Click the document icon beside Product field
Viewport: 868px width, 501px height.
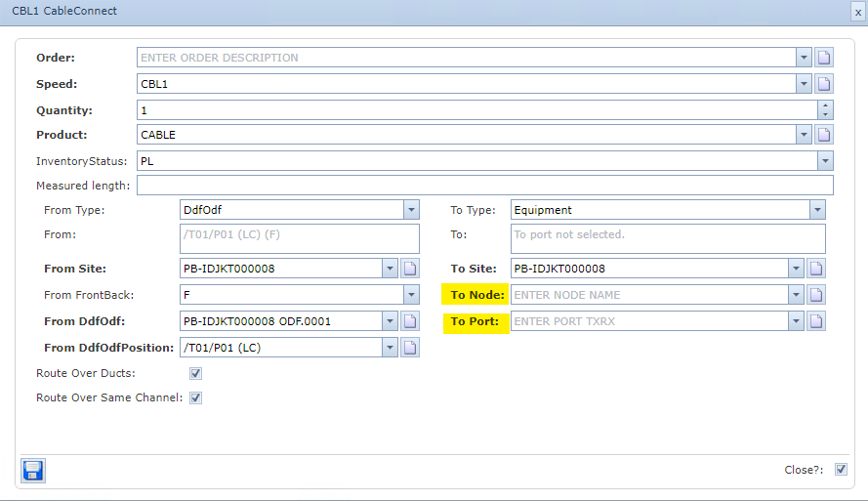point(824,135)
